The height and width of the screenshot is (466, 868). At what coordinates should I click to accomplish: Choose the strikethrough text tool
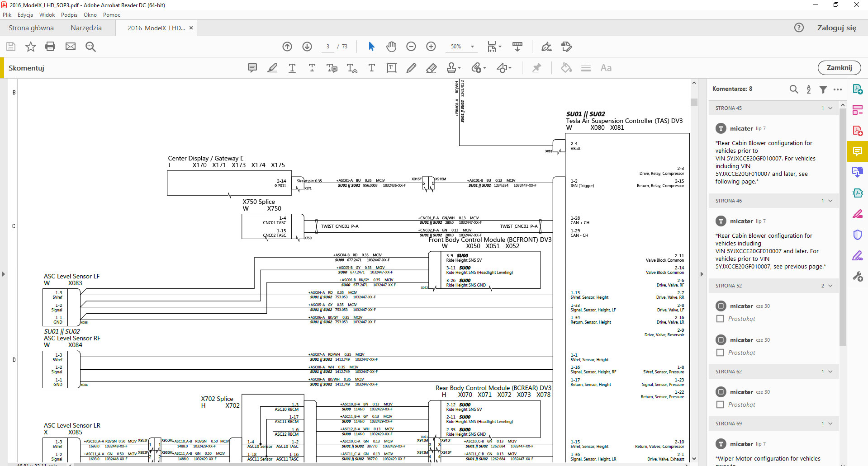click(312, 68)
